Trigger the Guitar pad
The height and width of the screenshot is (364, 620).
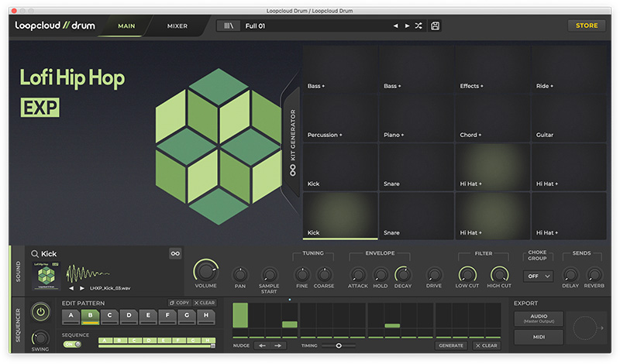coord(569,118)
